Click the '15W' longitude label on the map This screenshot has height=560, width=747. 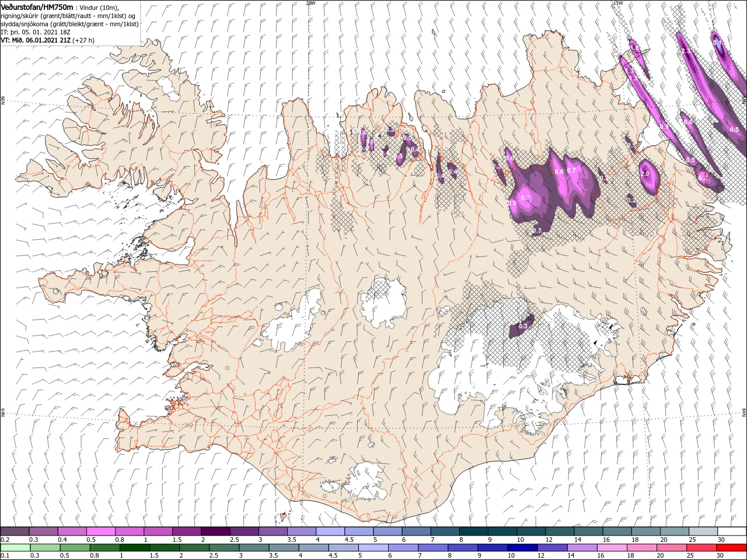(x=617, y=3)
